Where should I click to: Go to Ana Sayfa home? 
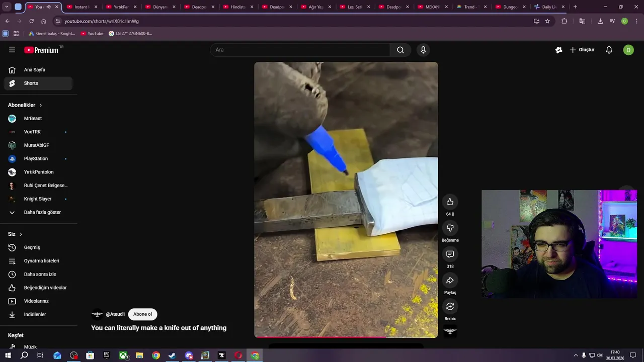pyautogui.click(x=38, y=70)
